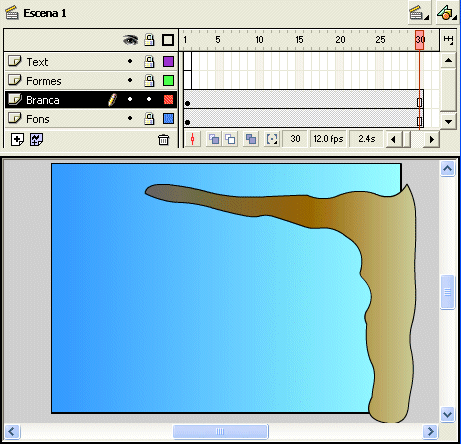
Task: Unlock the Text layer padlock
Action: click(x=149, y=62)
